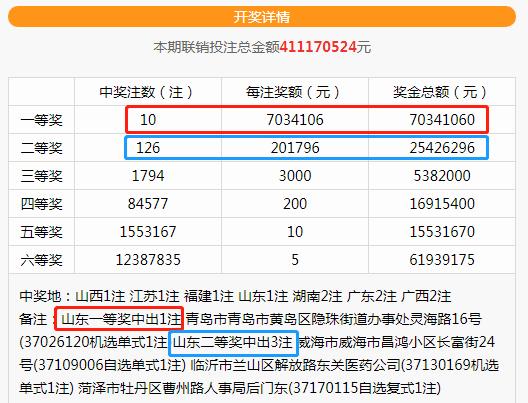Select the 六等奖 row label
Screen dimensions: 528x403
click(41, 260)
